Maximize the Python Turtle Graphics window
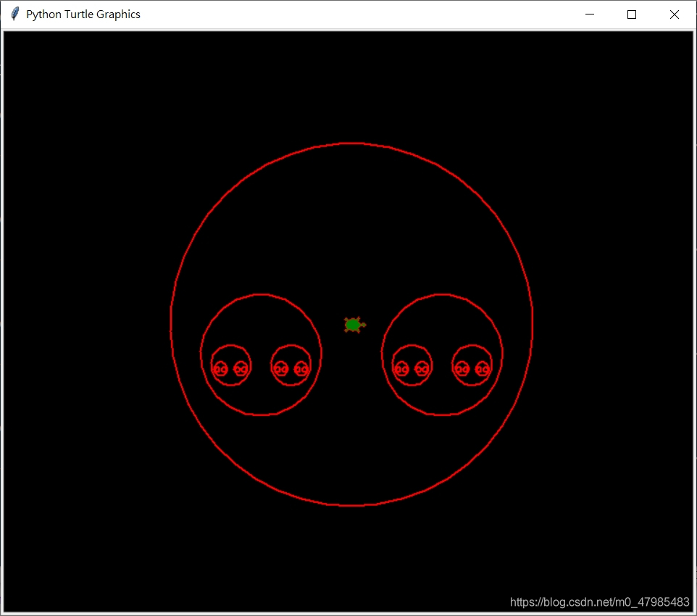 coord(632,14)
